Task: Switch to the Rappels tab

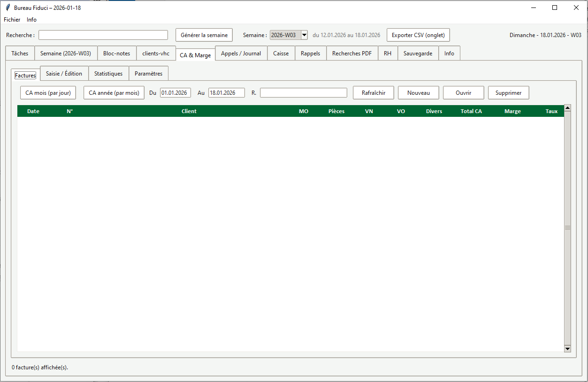Action: click(310, 53)
